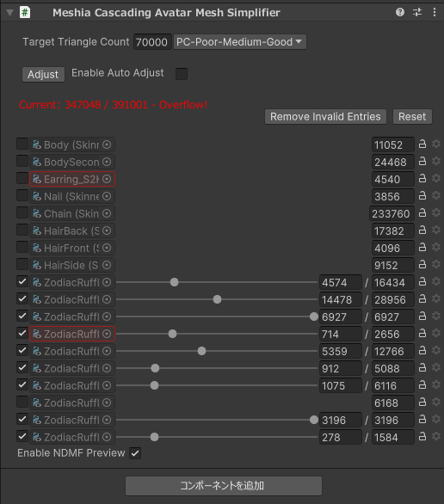The width and height of the screenshot is (444, 504).
Task: Enable the Earring_S2 row checkbox
Action: point(22,178)
